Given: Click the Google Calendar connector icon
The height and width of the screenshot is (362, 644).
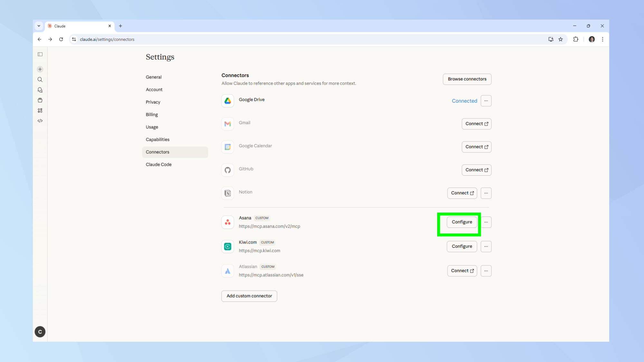Looking at the screenshot, I should coord(228,147).
